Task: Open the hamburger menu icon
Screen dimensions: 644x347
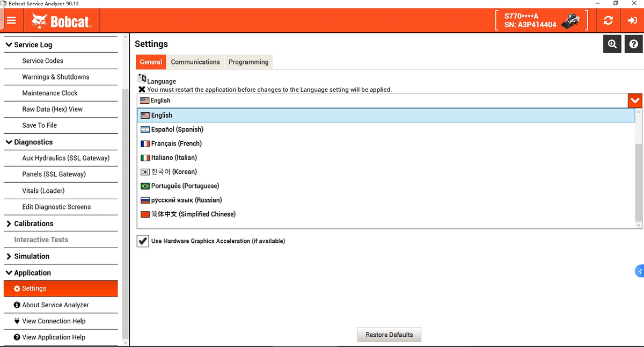Action: coord(11,20)
